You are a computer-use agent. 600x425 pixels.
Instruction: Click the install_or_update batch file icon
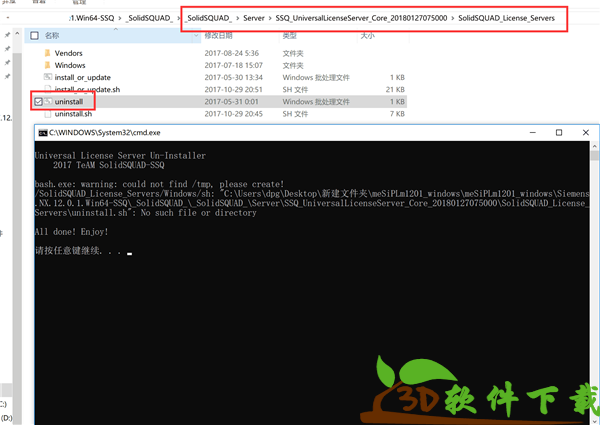(x=48, y=77)
